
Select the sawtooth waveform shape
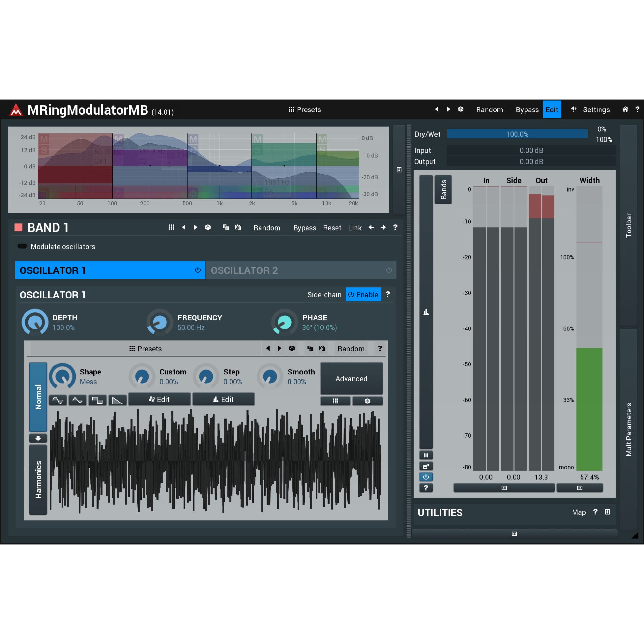(x=117, y=400)
